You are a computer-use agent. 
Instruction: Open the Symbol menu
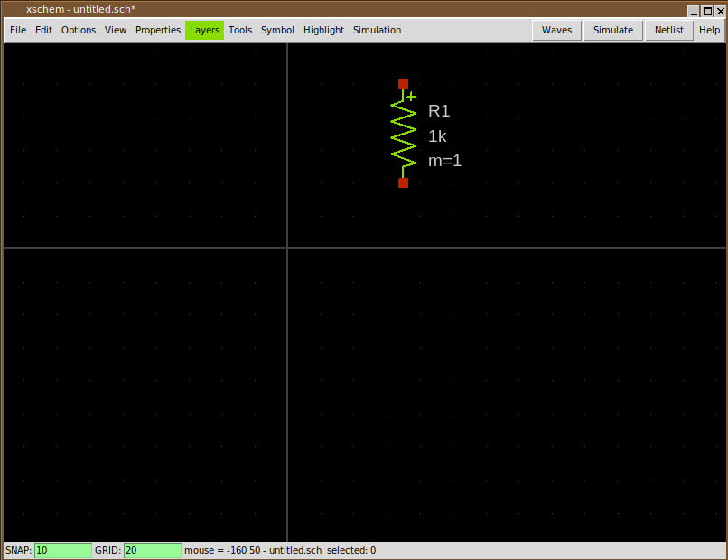click(277, 30)
